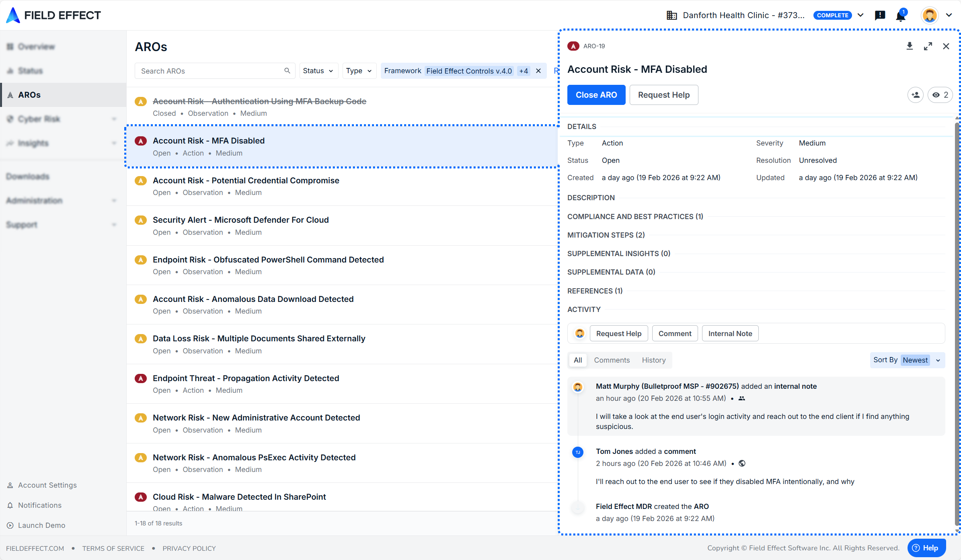This screenshot has width=961, height=560.
Task: Click the Close ARO button
Action: coord(596,95)
